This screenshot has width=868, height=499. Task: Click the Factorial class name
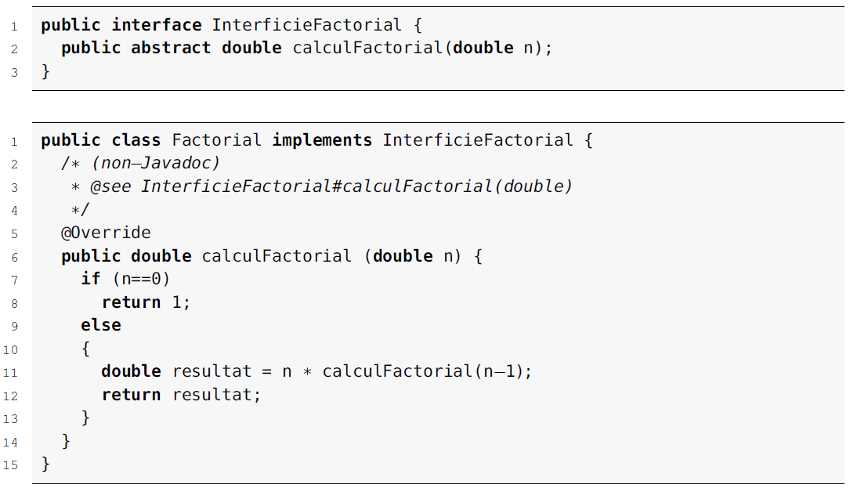tap(216, 140)
